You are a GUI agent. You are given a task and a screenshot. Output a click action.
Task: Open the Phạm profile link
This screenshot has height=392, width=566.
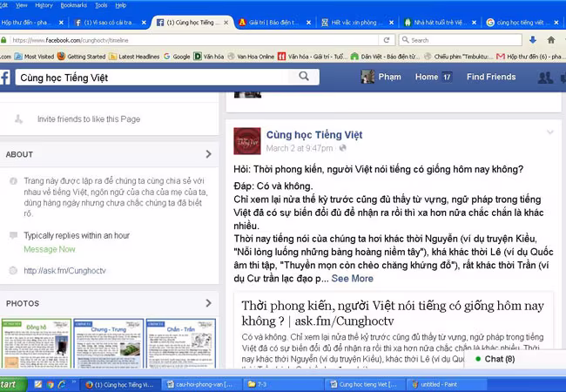point(381,77)
